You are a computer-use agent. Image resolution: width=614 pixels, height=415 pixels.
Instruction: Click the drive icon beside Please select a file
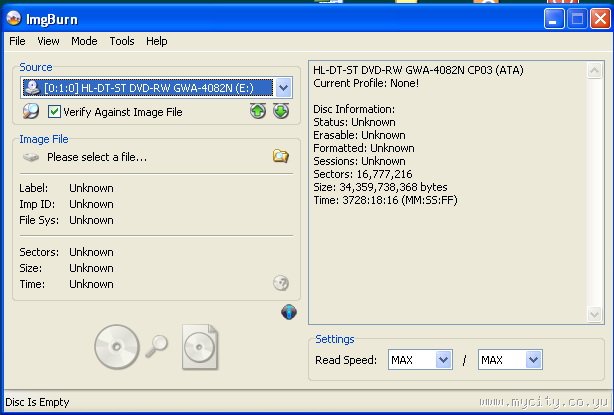(31, 157)
